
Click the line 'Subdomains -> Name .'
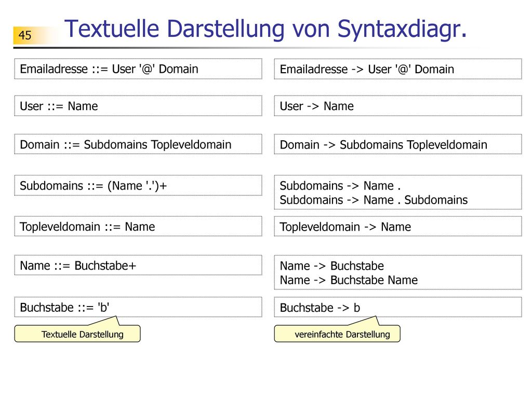point(340,185)
